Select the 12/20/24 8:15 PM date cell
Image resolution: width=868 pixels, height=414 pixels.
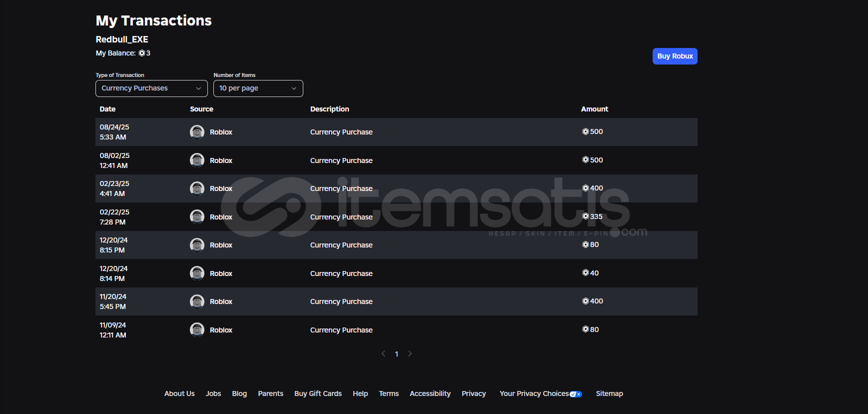tap(113, 245)
